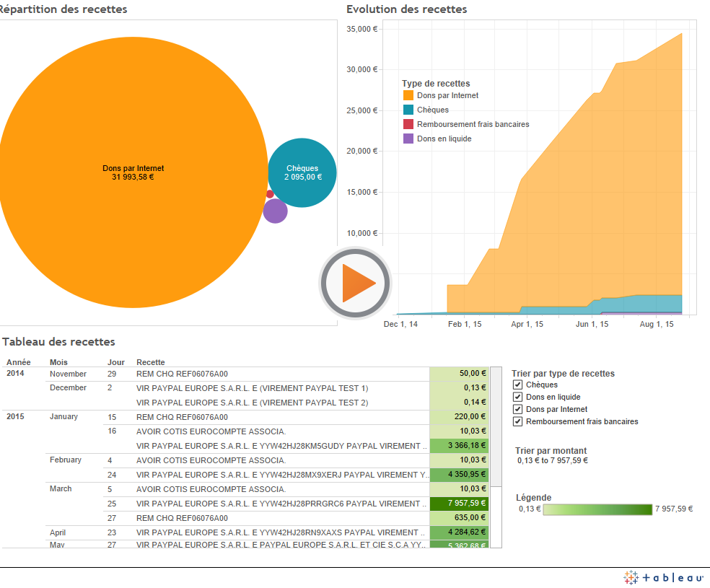Screen dimensions: 710x588
Task: Select purple Dons en liquide legend swatch
Action: click(x=408, y=139)
